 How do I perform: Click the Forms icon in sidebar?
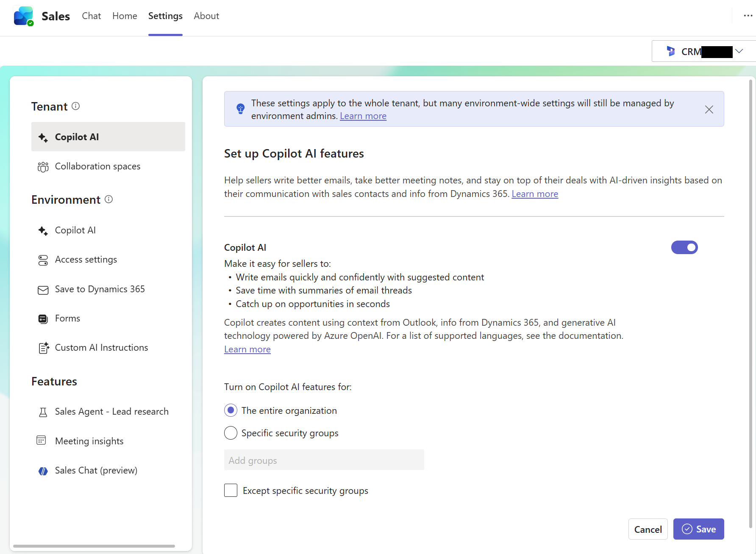43,319
